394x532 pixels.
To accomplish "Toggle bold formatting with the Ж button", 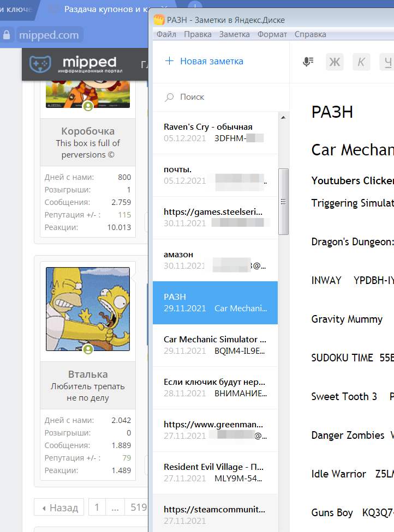I will tap(335, 62).
